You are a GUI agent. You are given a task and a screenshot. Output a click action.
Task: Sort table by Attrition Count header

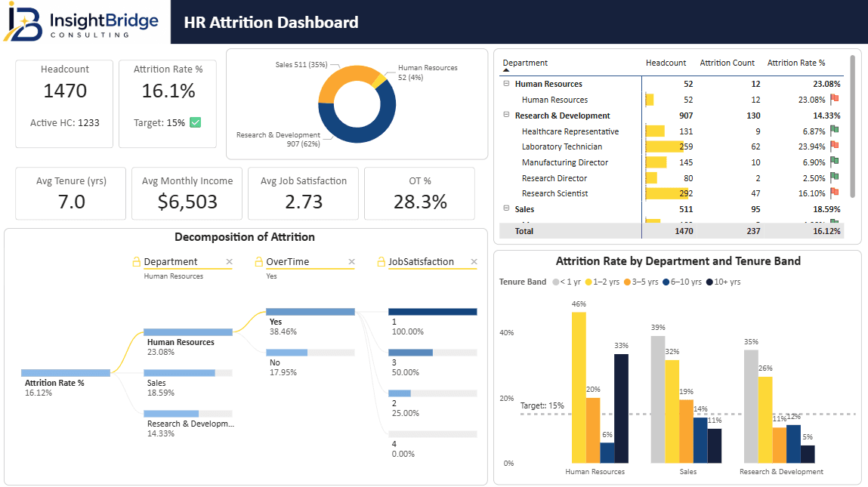coord(727,63)
